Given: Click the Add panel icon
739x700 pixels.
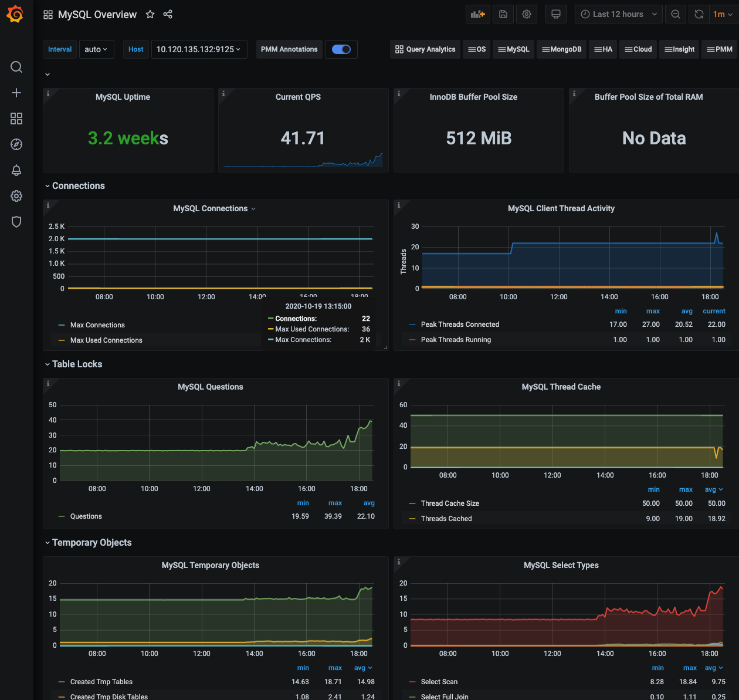Looking at the screenshot, I should point(477,14).
